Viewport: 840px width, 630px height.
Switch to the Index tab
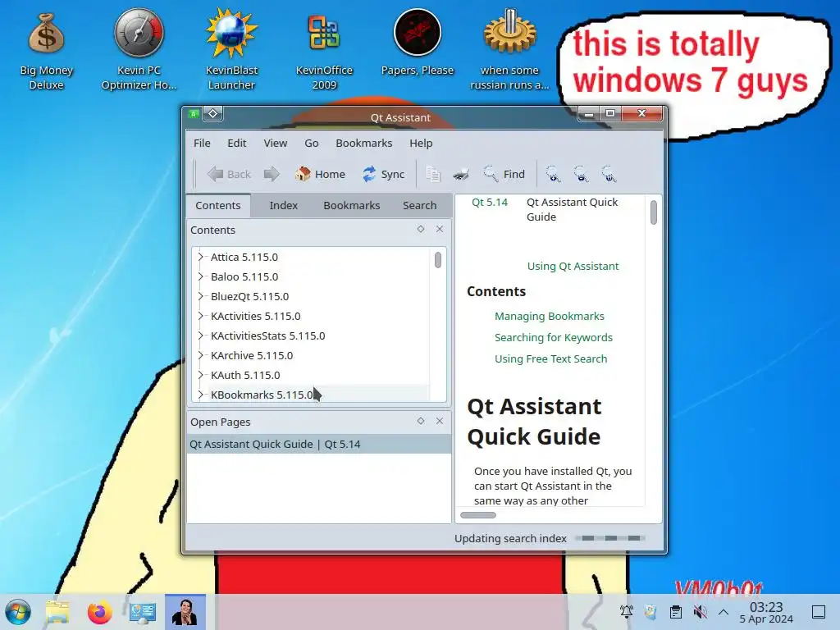283,205
